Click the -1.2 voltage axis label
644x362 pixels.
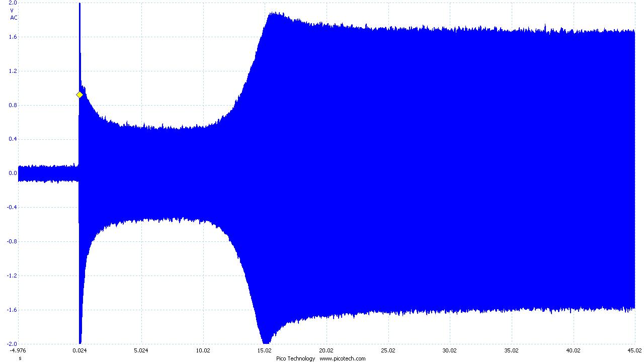pyautogui.click(x=12, y=276)
